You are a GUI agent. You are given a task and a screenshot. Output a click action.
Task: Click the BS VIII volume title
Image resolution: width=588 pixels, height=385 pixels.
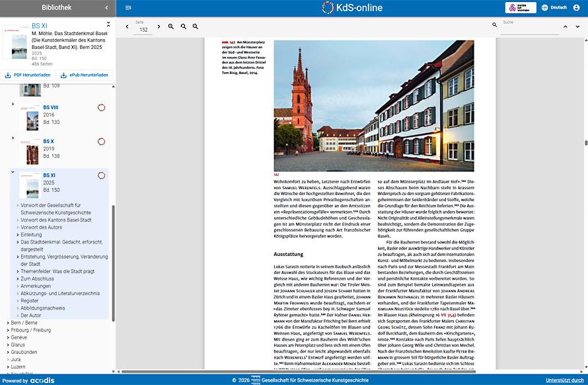click(x=51, y=107)
